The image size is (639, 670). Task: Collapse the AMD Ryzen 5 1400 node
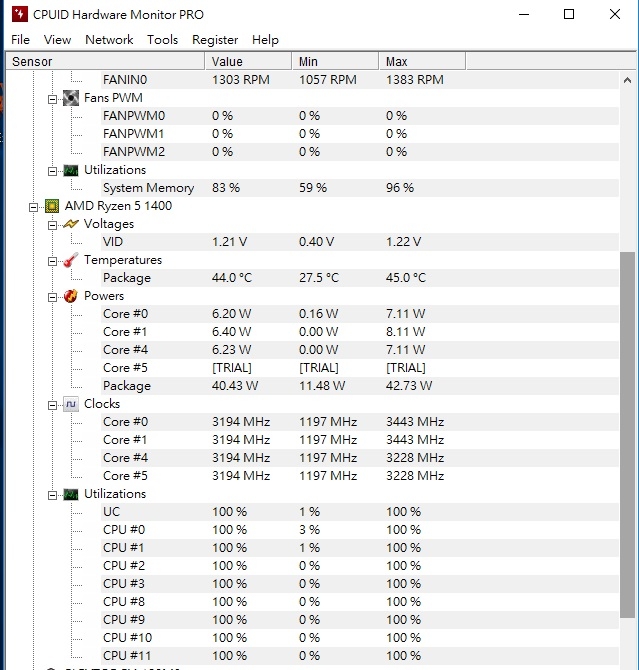(x=33, y=208)
